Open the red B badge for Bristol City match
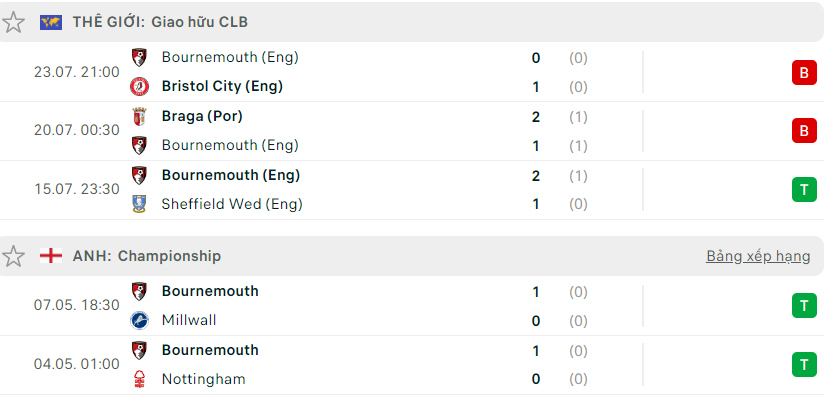Screen dimensions: 838x395 [804, 73]
